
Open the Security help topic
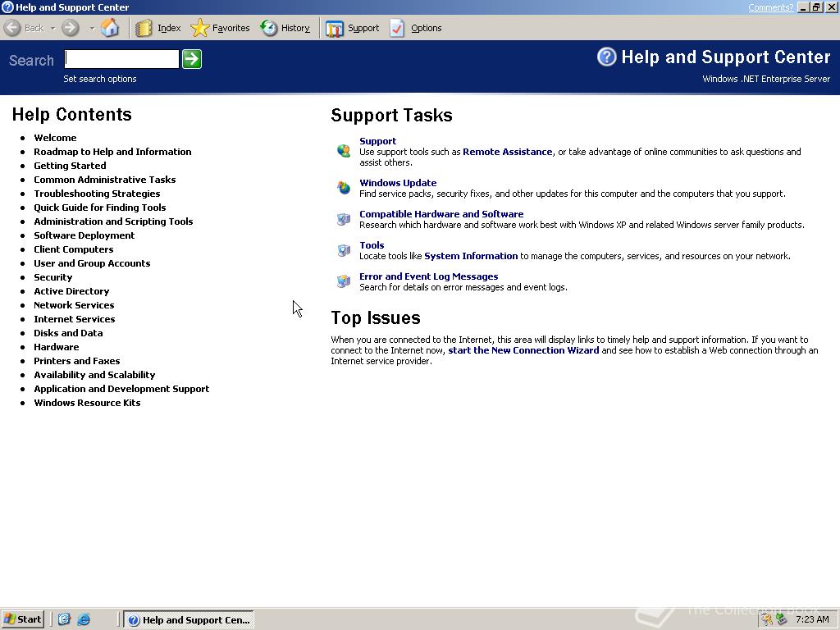(52, 277)
